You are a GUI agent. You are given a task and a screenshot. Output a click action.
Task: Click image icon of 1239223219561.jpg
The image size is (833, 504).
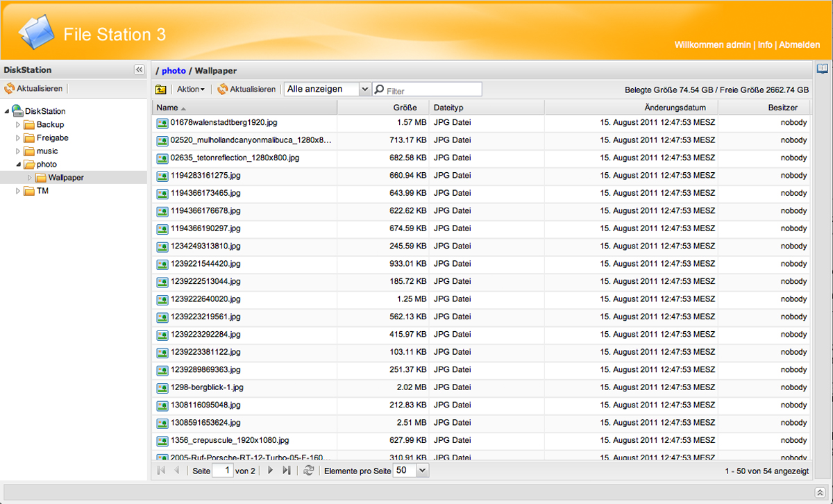pos(162,317)
